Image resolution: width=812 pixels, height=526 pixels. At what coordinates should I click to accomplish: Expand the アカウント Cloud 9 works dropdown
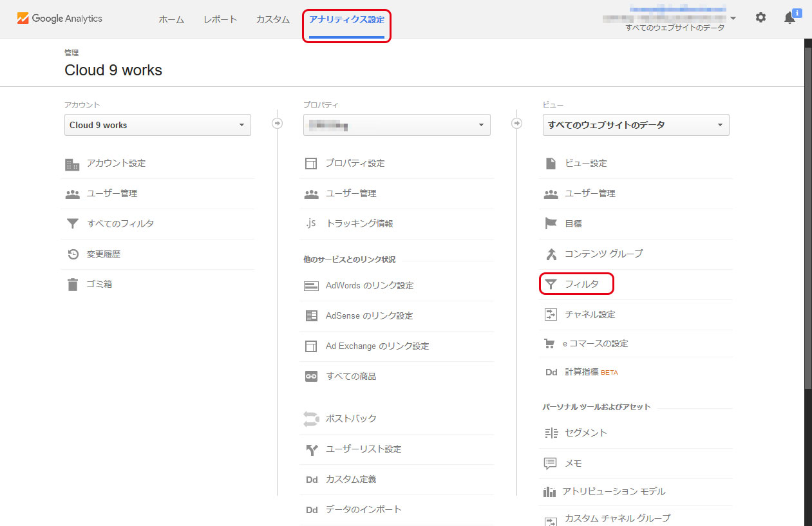click(158, 125)
